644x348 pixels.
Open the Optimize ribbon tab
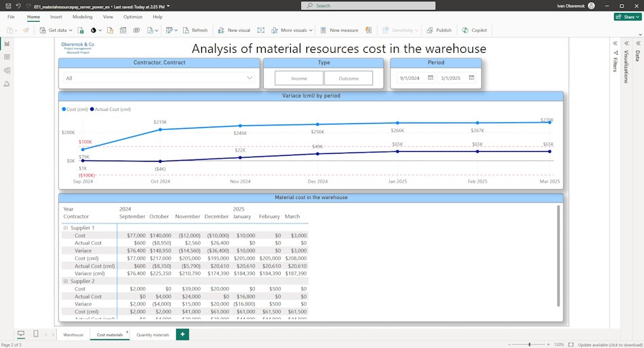133,17
